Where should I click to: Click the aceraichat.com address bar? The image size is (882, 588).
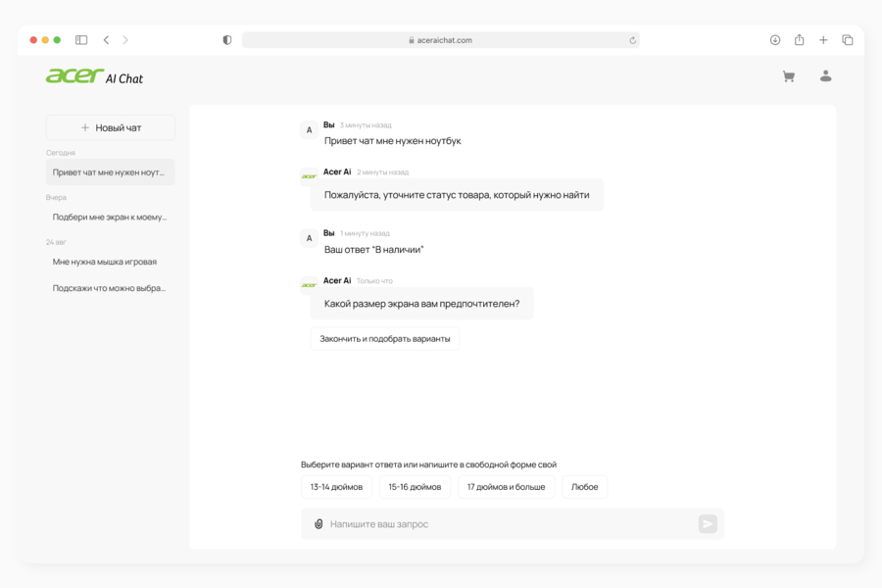[x=440, y=40]
